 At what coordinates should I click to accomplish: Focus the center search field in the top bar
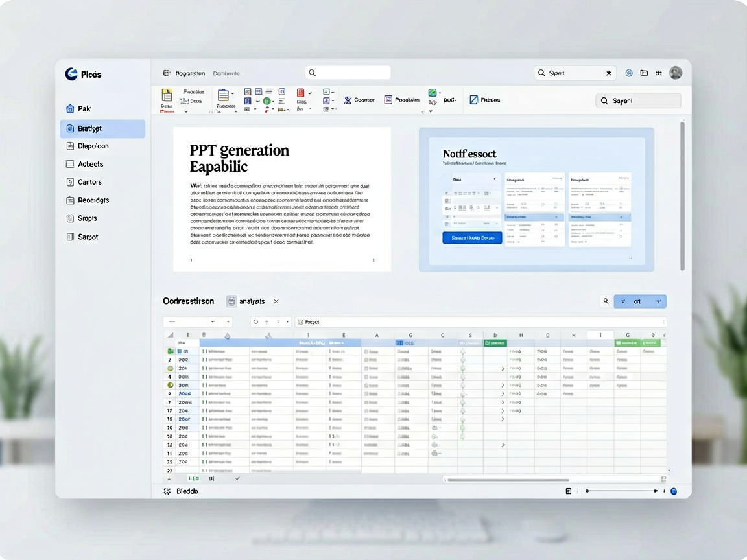coord(348,73)
